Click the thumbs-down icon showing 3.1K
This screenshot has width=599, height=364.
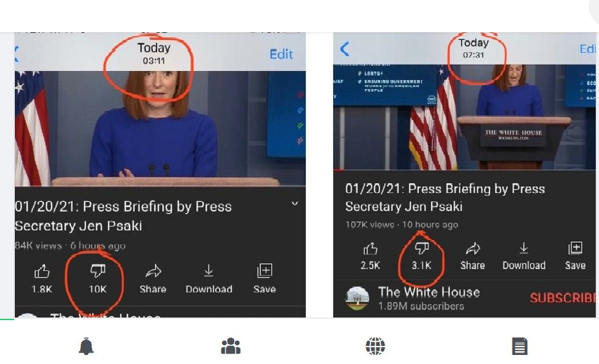421,248
